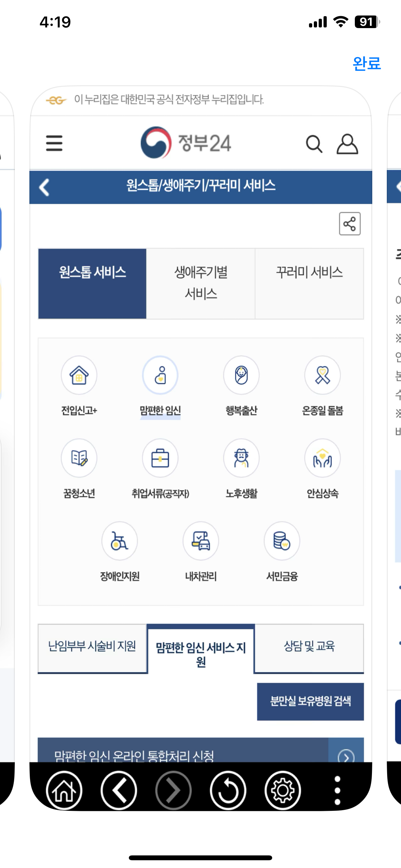Open the search magnifier icon

click(314, 144)
